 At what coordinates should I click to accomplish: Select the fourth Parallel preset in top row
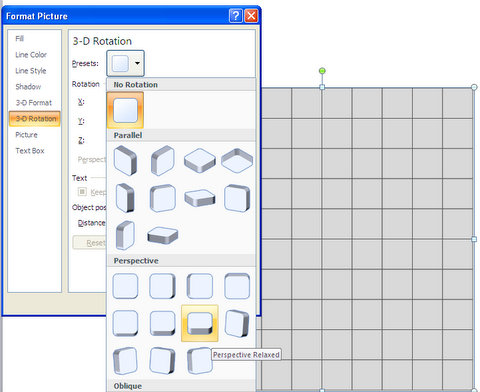(237, 160)
